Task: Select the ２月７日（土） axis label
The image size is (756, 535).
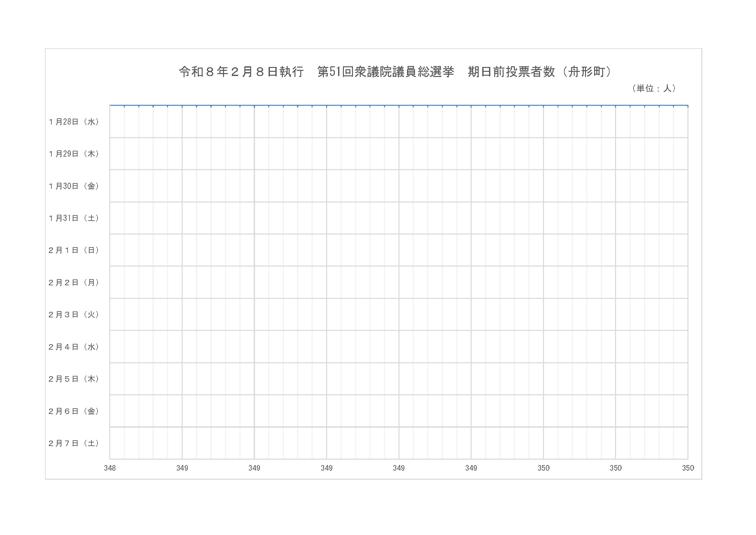Action: pyautogui.click(x=74, y=443)
